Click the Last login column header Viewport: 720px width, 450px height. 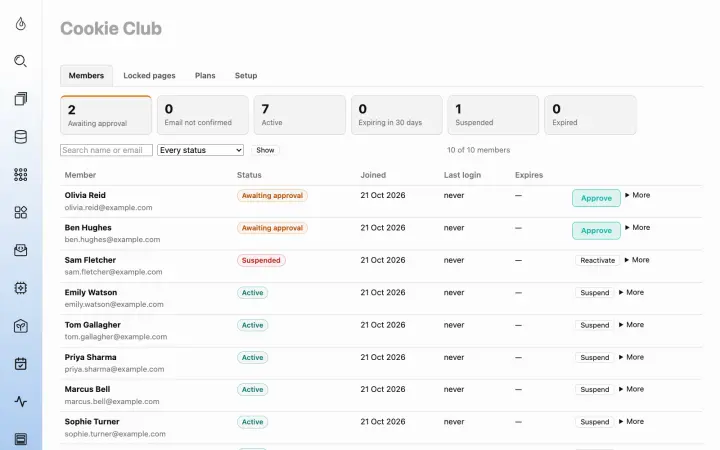[462, 175]
